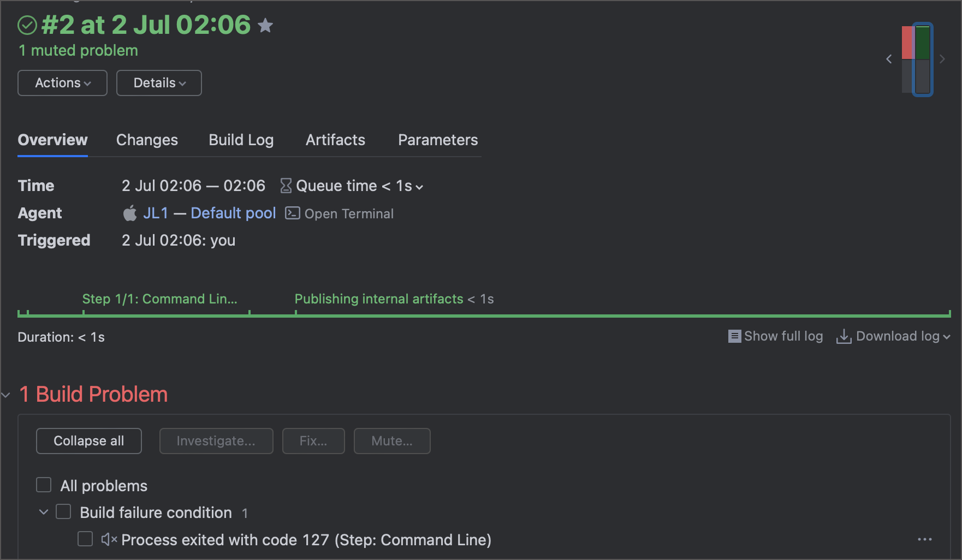Collapse the Build failure condition tree node
This screenshot has height=560, width=962.
[x=44, y=512]
